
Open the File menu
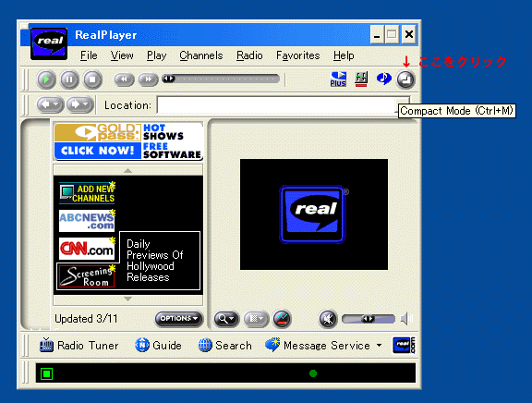click(x=89, y=55)
